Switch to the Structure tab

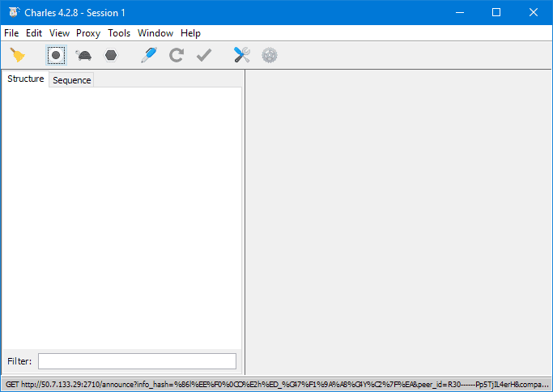25,79
